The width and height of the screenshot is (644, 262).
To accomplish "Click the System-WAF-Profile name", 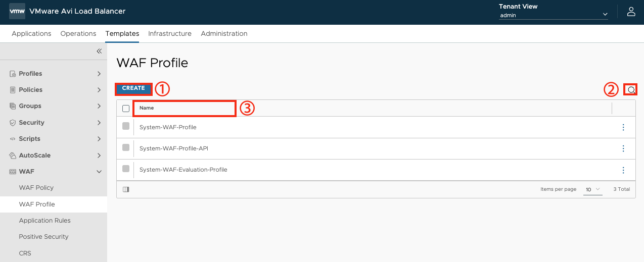I will click(x=168, y=127).
